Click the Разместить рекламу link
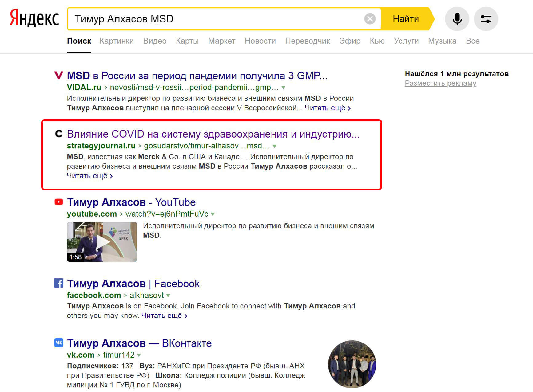 440,83
